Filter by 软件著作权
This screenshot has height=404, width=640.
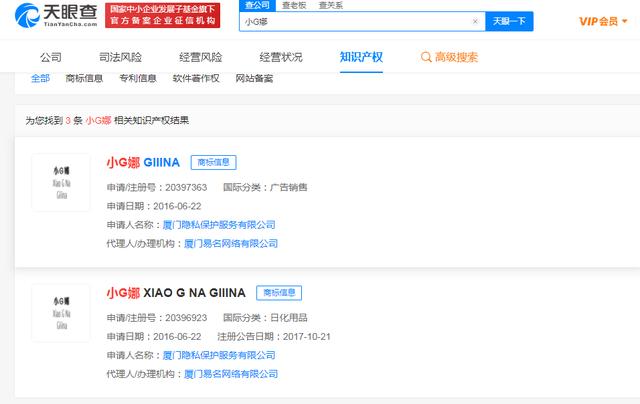[x=196, y=78]
